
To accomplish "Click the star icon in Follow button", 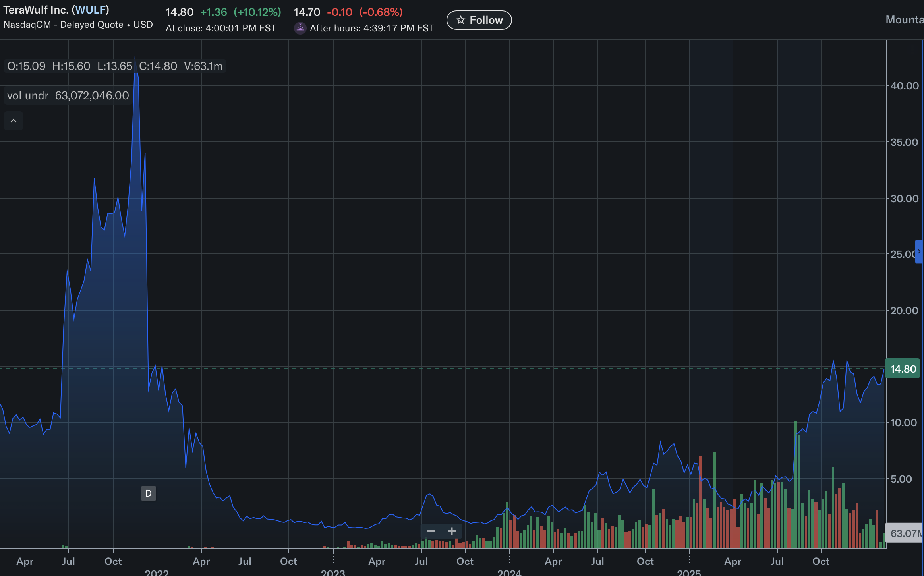I will pos(460,20).
